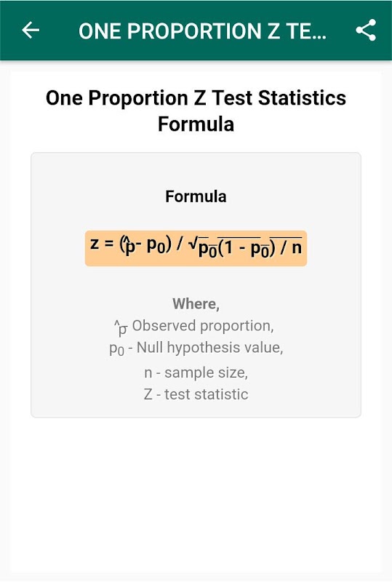Click 'z =' at the formula start
Viewport: 392px width, 582px height.
[101, 244]
